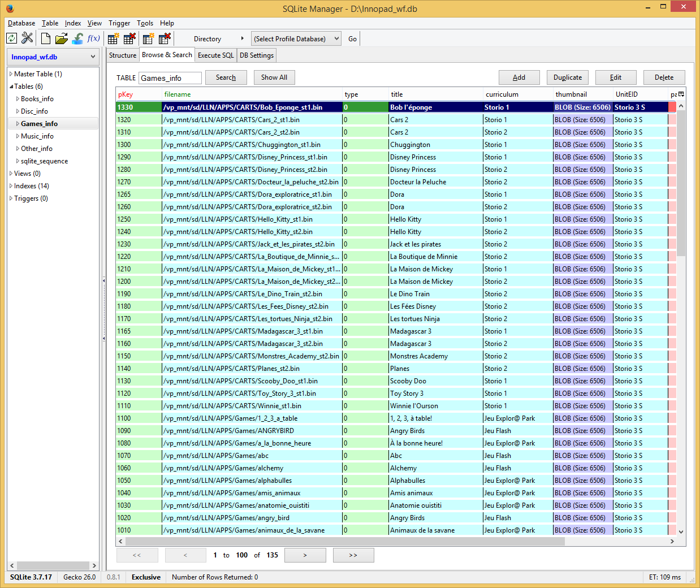700x588 pixels.
Task: Open the Select Profile Database dropdown
Action: coord(296,39)
